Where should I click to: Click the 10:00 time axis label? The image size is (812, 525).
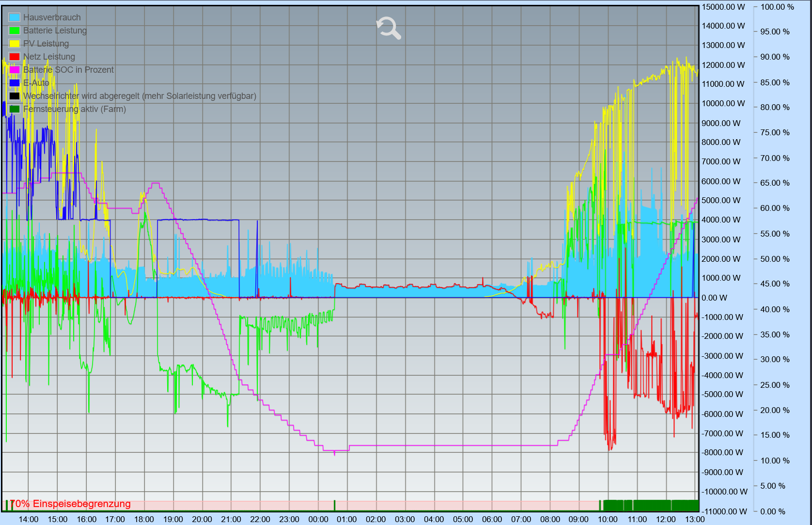[x=608, y=519]
